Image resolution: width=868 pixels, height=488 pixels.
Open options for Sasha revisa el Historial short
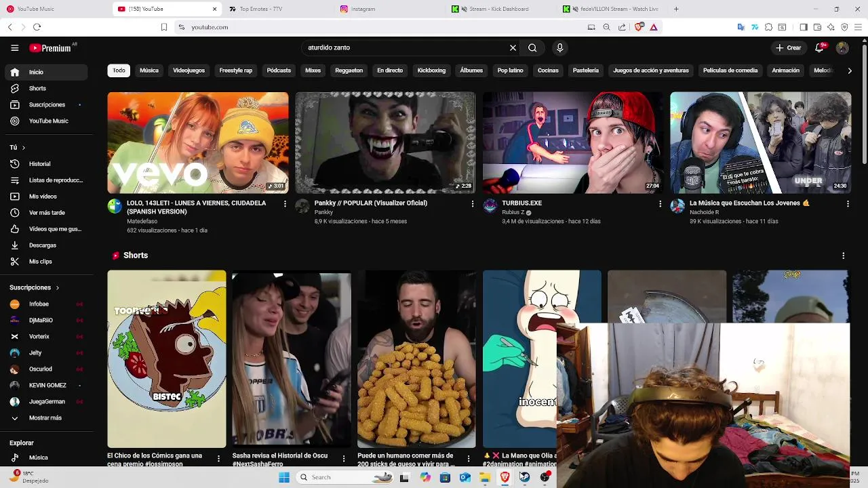344,459
